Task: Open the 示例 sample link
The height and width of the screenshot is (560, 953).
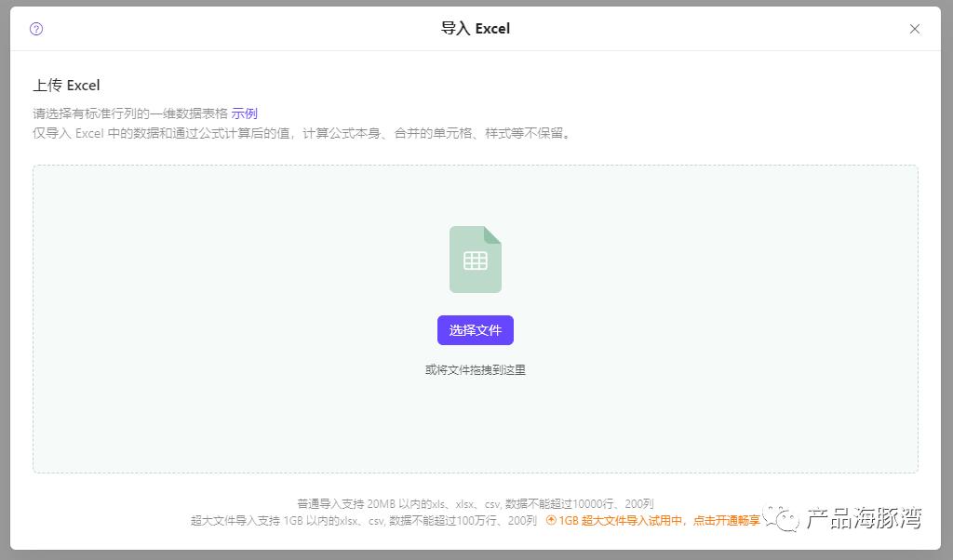Action: [245, 113]
